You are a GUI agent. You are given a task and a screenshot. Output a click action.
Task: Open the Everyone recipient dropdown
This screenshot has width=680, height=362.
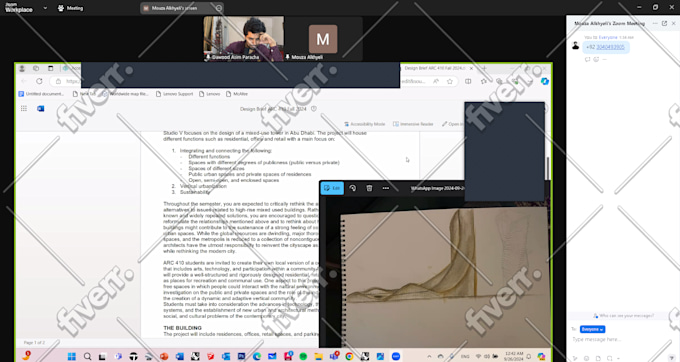(x=592, y=329)
